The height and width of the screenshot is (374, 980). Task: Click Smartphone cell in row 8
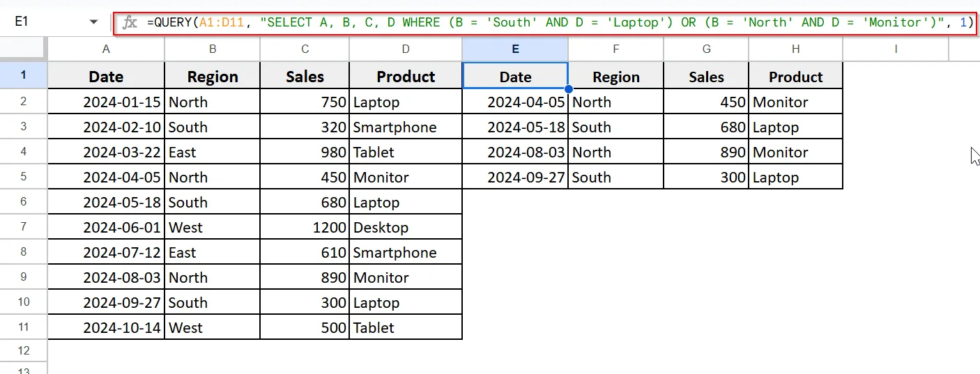pyautogui.click(x=406, y=252)
